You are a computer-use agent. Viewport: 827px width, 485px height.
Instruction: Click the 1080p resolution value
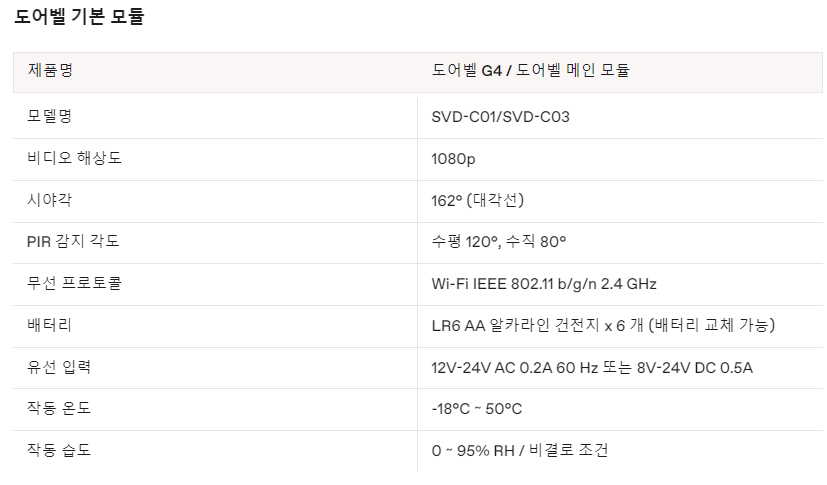[x=453, y=158]
